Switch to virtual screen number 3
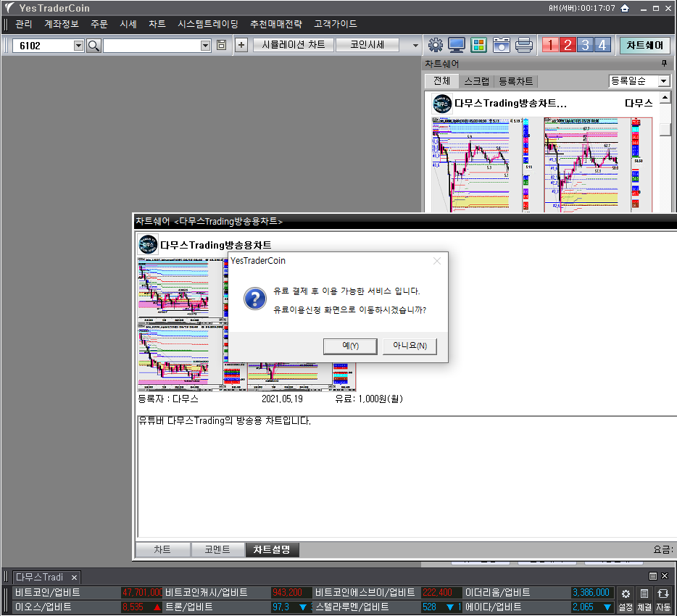This screenshot has width=677, height=616. pos(585,45)
